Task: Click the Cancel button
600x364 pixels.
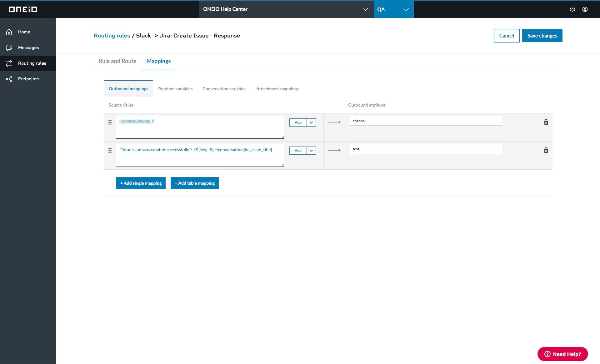Action: coord(507,36)
